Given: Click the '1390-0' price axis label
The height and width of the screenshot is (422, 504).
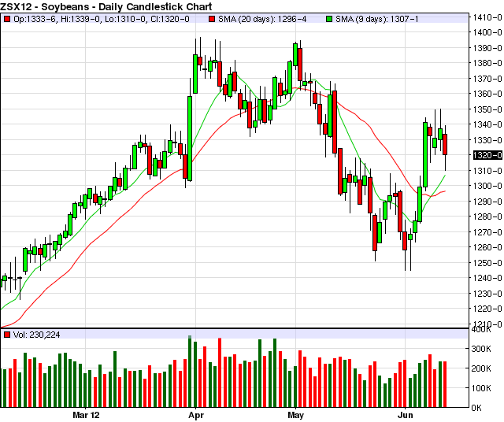Looking at the screenshot, I should 487,48.
